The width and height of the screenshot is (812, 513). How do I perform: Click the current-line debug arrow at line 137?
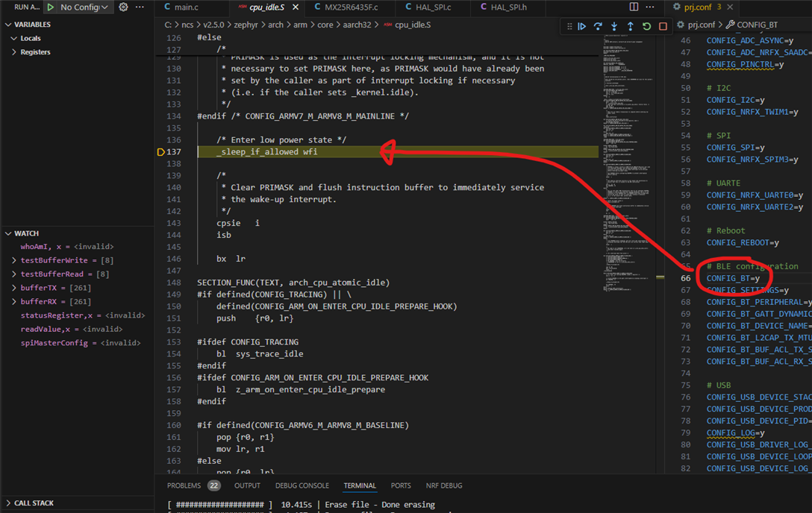(x=160, y=152)
